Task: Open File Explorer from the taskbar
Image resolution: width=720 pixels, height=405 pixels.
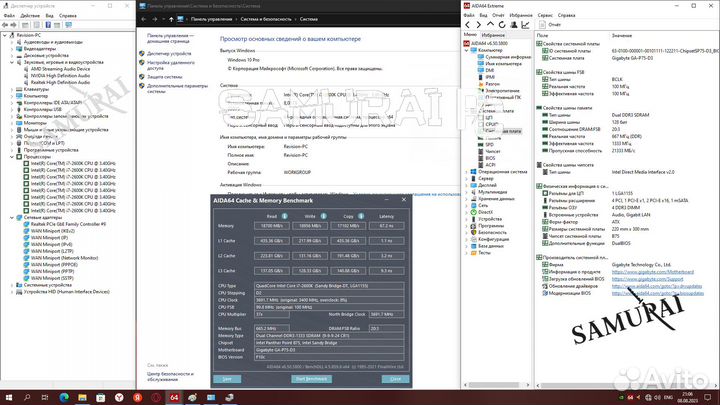Action: [x=82, y=397]
